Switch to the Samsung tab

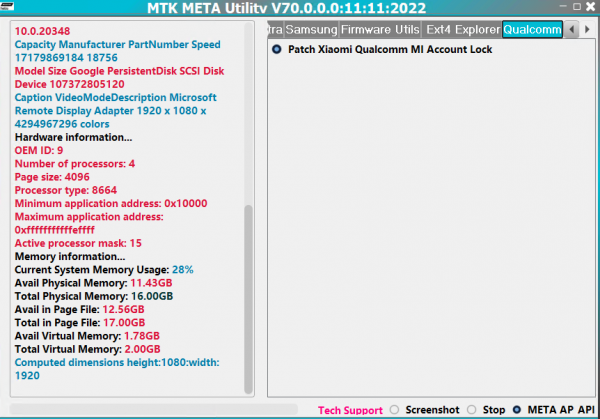(311, 29)
